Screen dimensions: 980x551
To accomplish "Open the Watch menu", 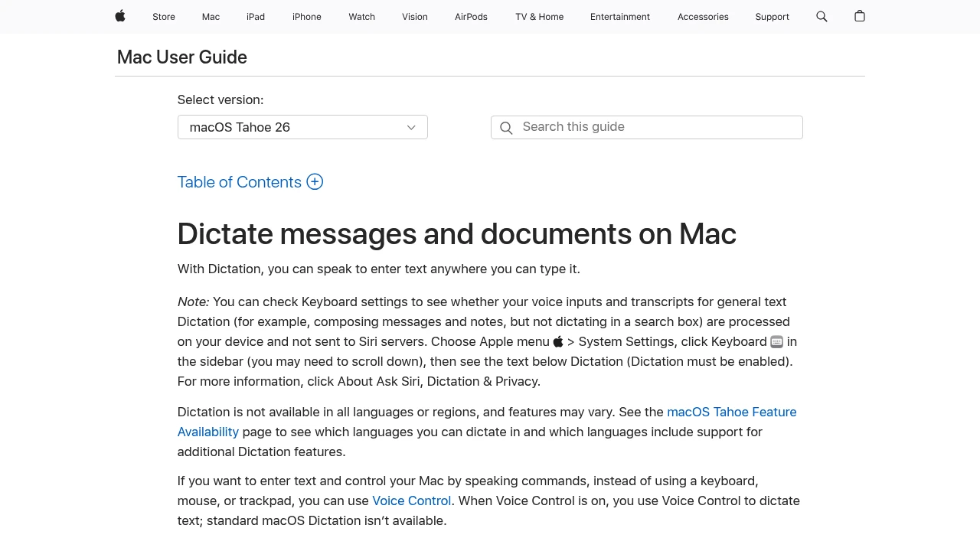I will 361,17.
